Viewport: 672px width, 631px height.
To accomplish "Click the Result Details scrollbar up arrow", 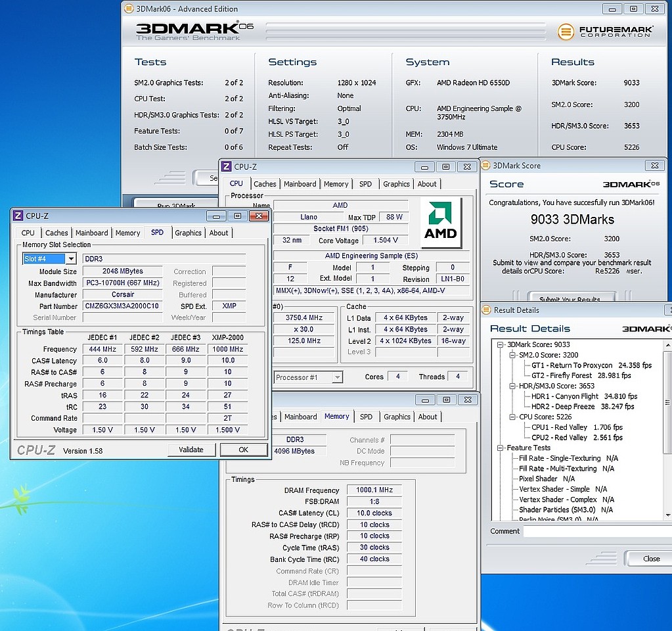I will [667, 345].
